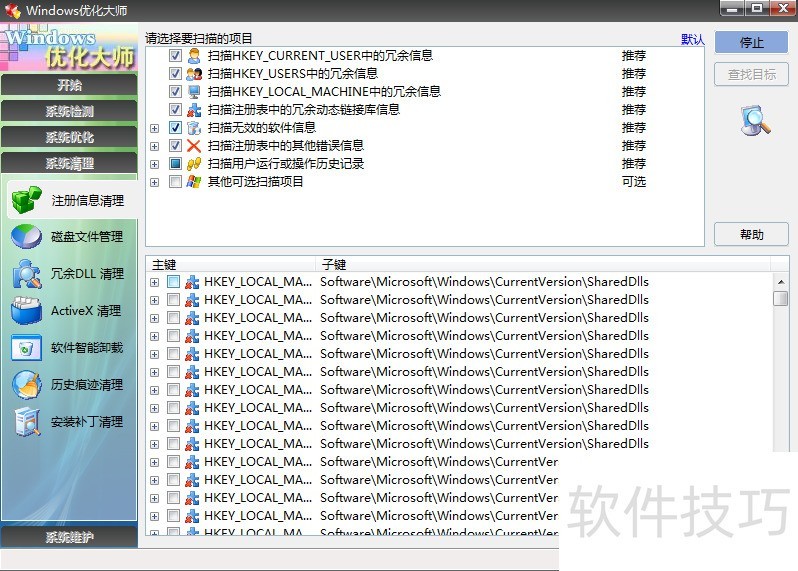This screenshot has width=798, height=571.
Task: Open 冗余DLL 清理 icon
Action: tap(26, 274)
